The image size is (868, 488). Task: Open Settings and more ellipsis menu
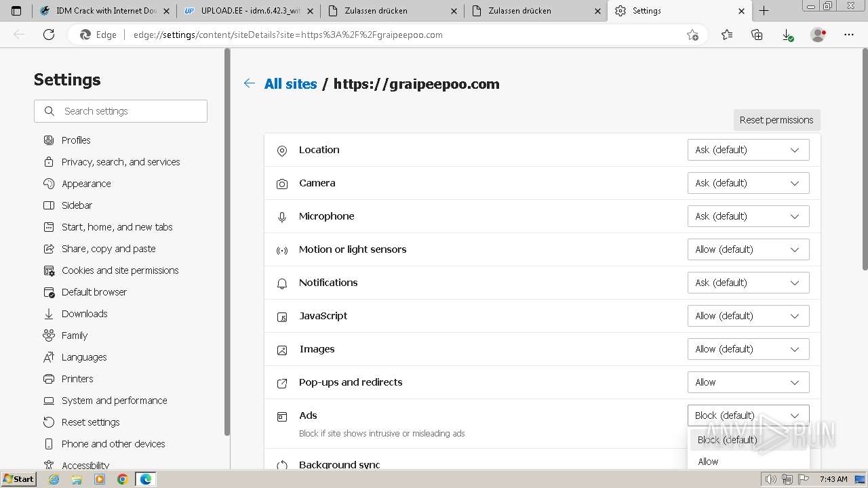(x=849, y=35)
